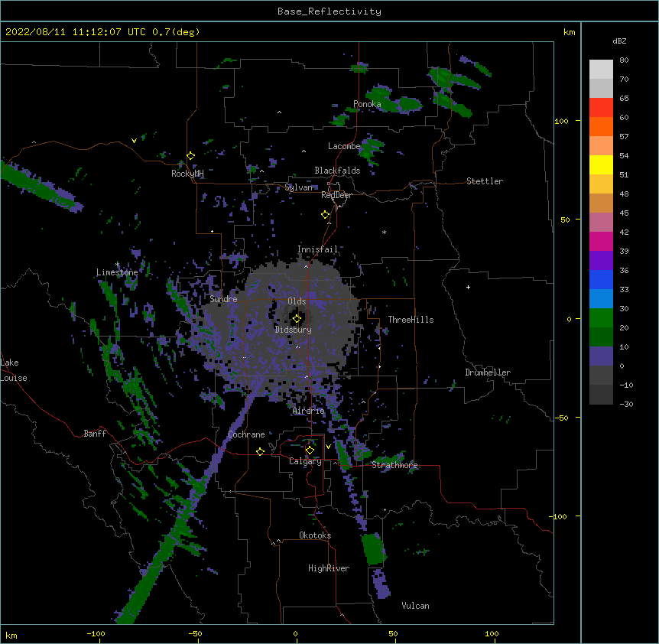The image size is (659, 644).
Task: Click the Ponoka city label
Action: (367, 104)
